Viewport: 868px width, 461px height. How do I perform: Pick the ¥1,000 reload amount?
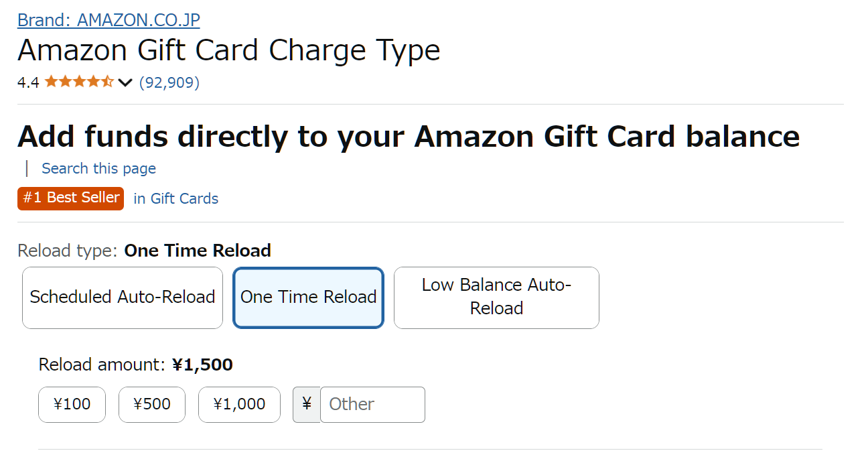239,405
